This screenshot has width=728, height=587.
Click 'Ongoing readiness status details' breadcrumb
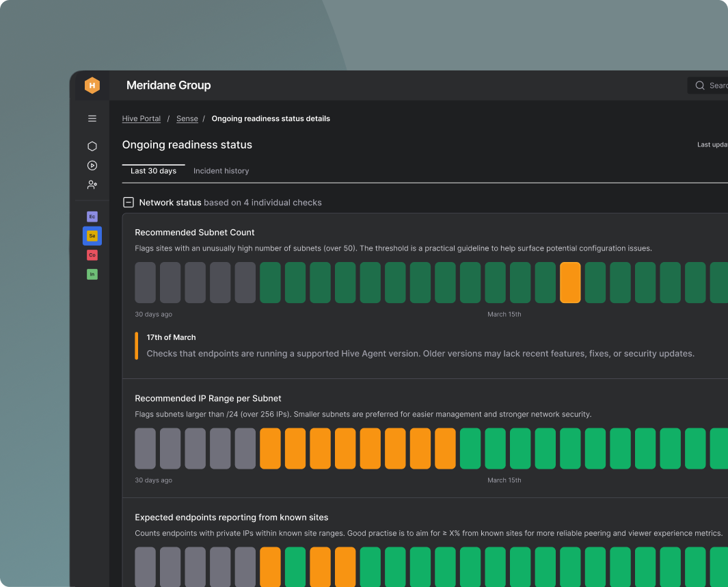(x=271, y=118)
